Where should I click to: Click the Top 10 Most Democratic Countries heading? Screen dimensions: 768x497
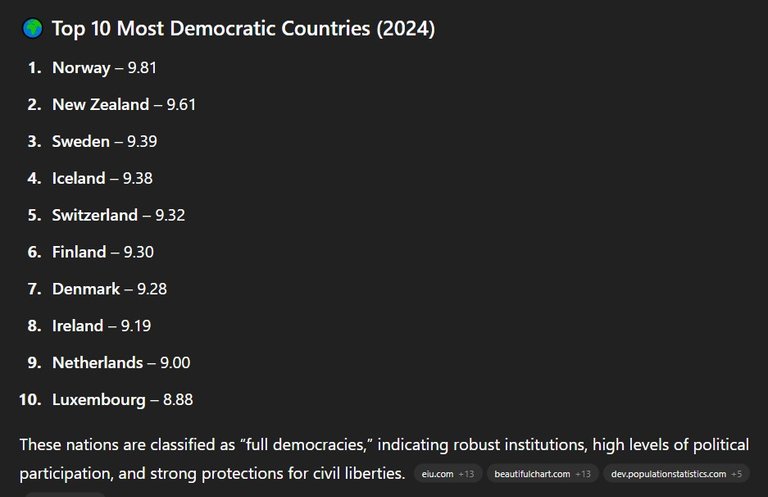click(243, 28)
